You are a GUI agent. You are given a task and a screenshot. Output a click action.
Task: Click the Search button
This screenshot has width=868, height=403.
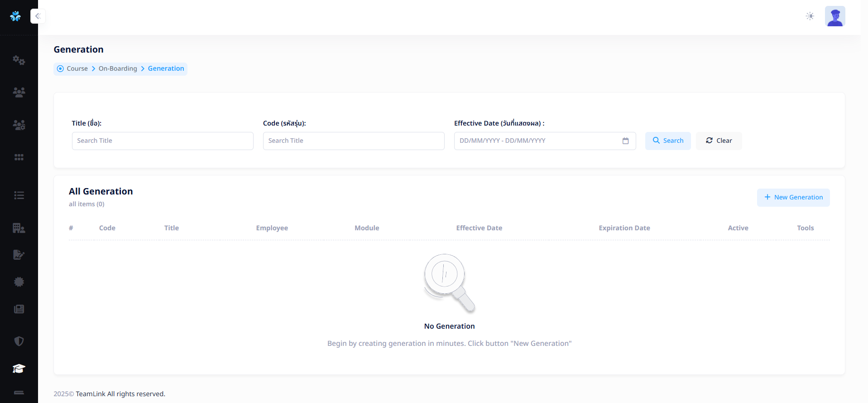pos(668,141)
